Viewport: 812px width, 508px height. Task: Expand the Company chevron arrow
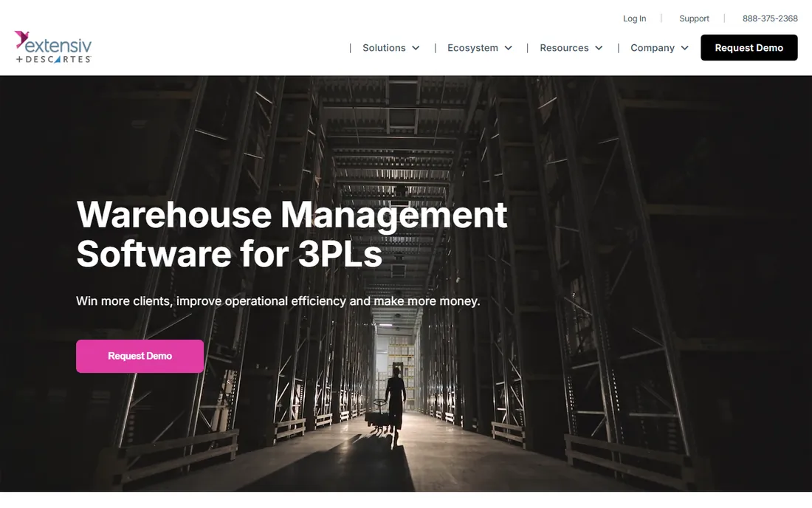(x=684, y=48)
